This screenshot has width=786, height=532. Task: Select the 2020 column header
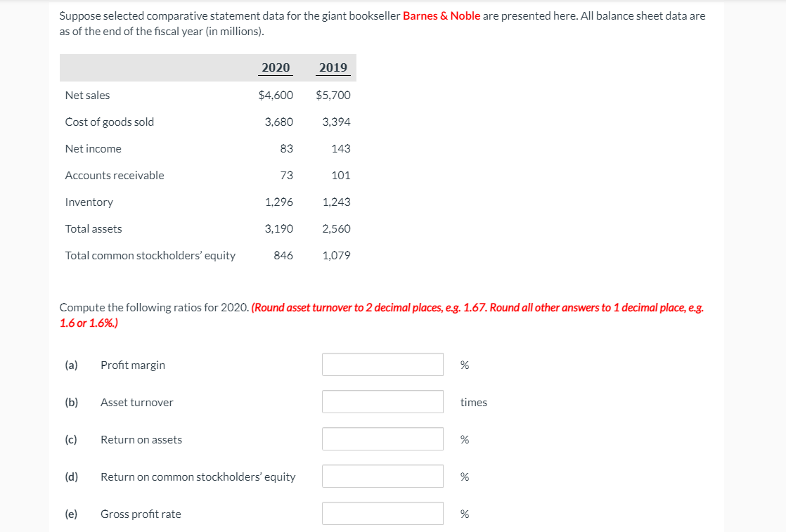pyautogui.click(x=274, y=67)
